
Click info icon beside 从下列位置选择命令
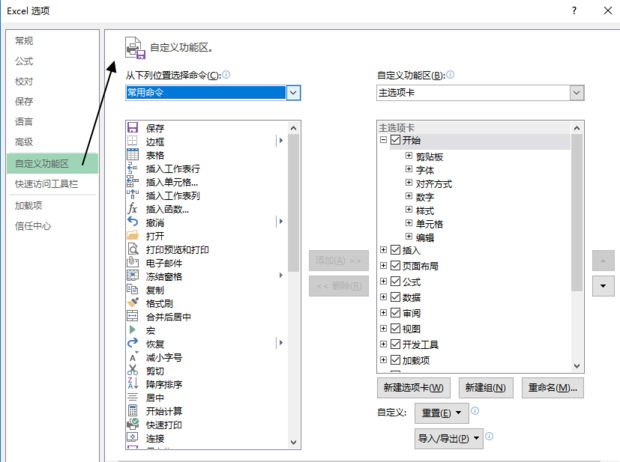click(x=226, y=75)
